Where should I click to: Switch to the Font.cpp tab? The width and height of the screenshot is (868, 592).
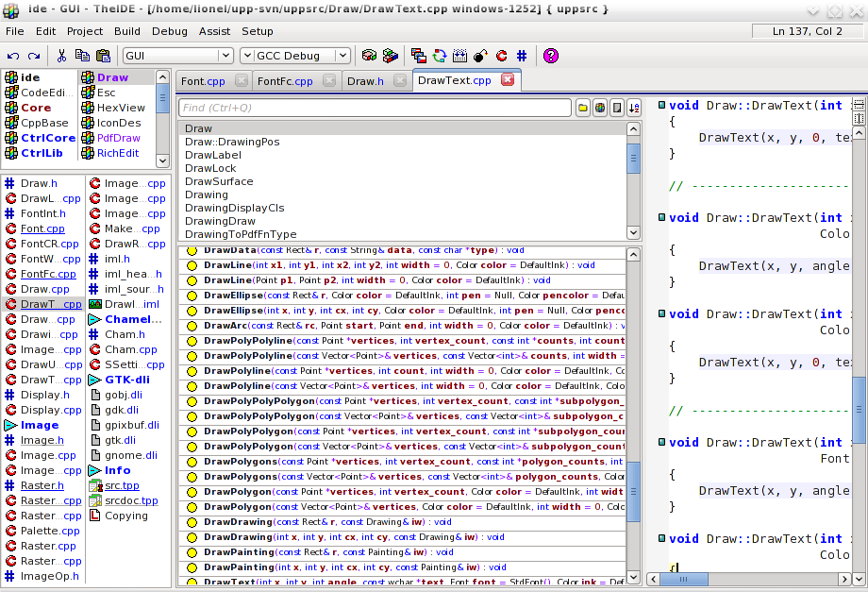(203, 81)
